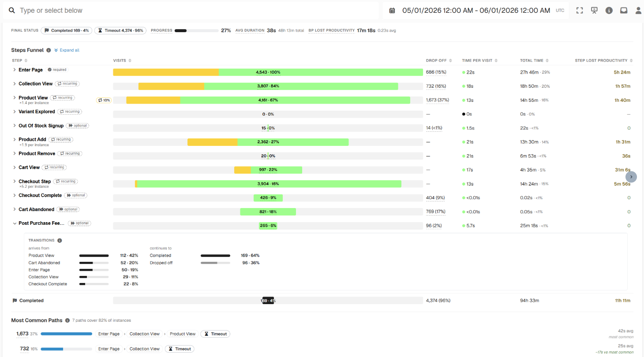
Task: Click the Expand all link
Action: [67, 50]
